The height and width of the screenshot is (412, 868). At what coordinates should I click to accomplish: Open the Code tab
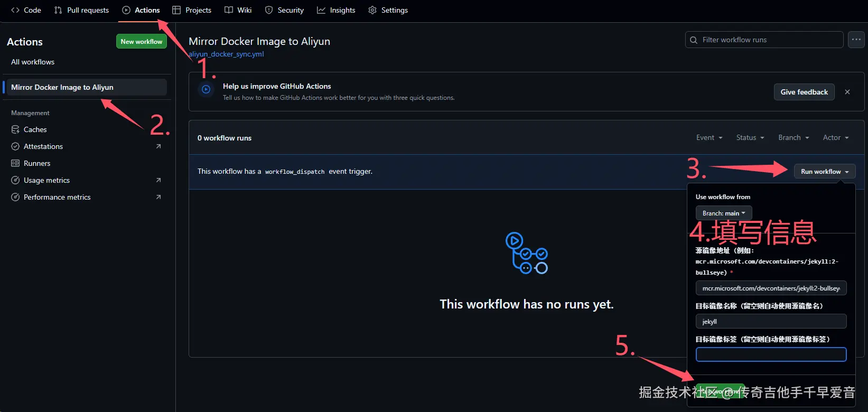coord(26,10)
